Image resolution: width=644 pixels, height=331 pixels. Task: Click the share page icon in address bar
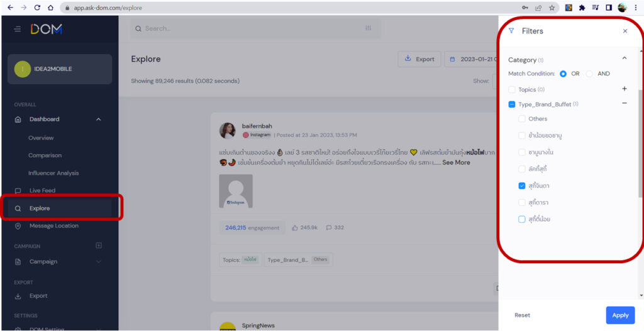538,8
